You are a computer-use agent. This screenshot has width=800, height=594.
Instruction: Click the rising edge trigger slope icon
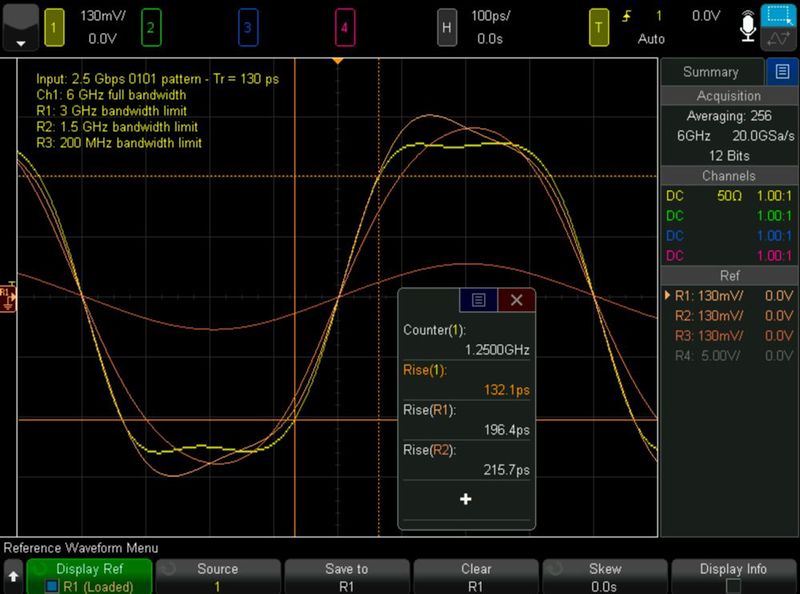click(627, 16)
